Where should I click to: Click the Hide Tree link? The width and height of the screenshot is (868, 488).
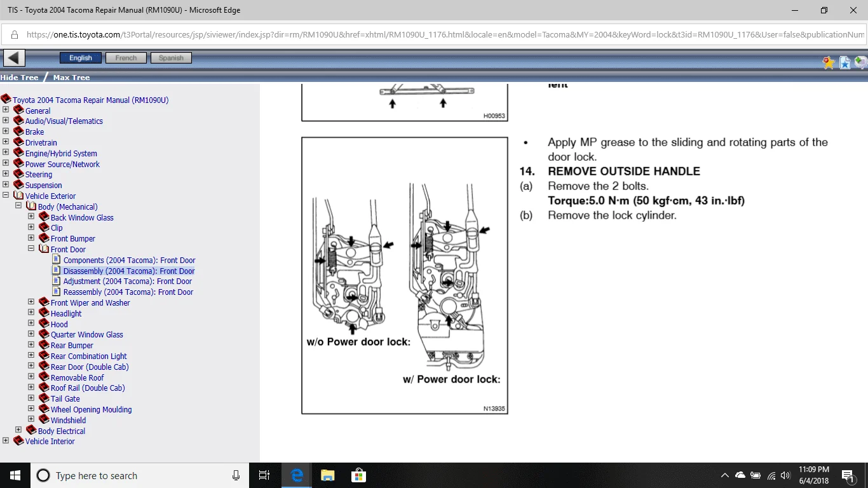(x=19, y=78)
